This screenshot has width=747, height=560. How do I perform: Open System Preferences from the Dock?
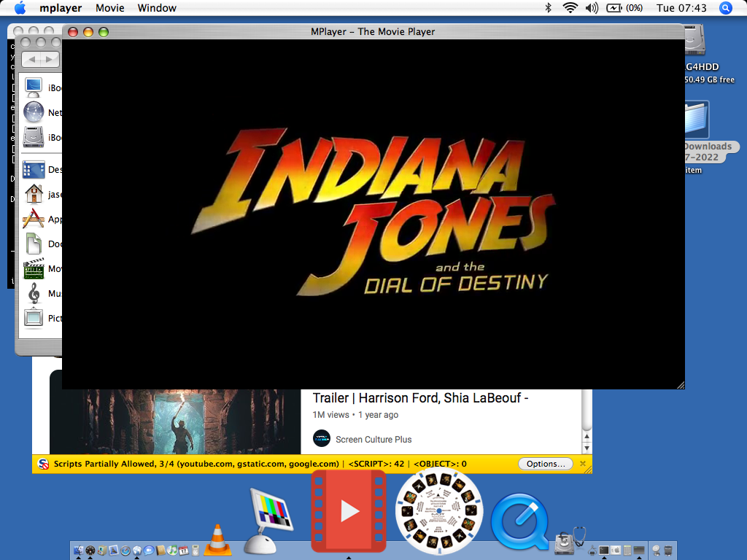click(x=616, y=550)
